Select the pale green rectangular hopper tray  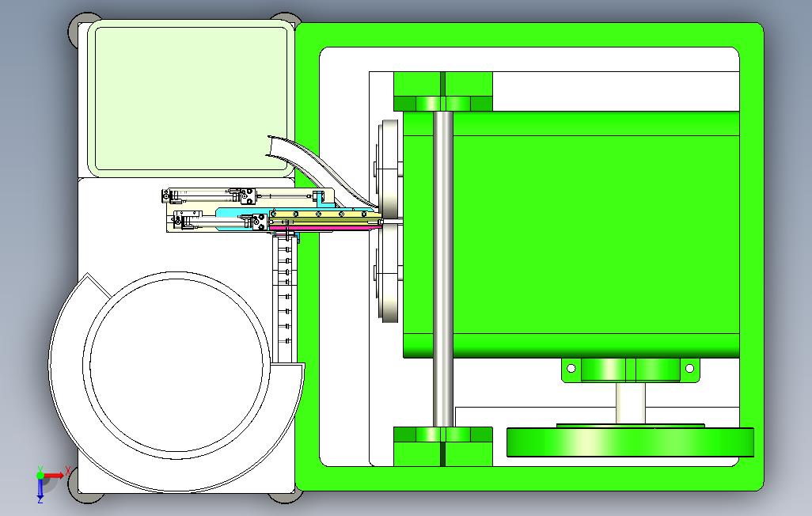(191, 98)
